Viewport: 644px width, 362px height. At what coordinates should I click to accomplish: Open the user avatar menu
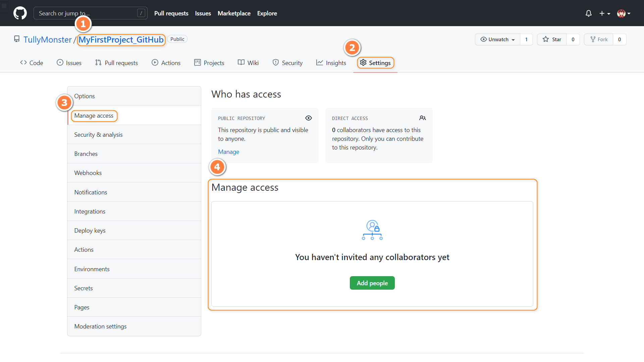click(624, 13)
